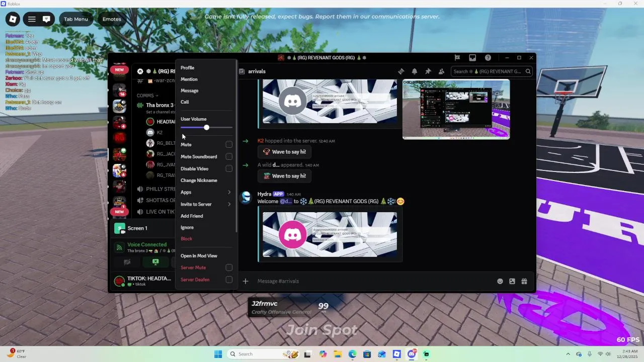Click the taskbar Search box

point(264,354)
